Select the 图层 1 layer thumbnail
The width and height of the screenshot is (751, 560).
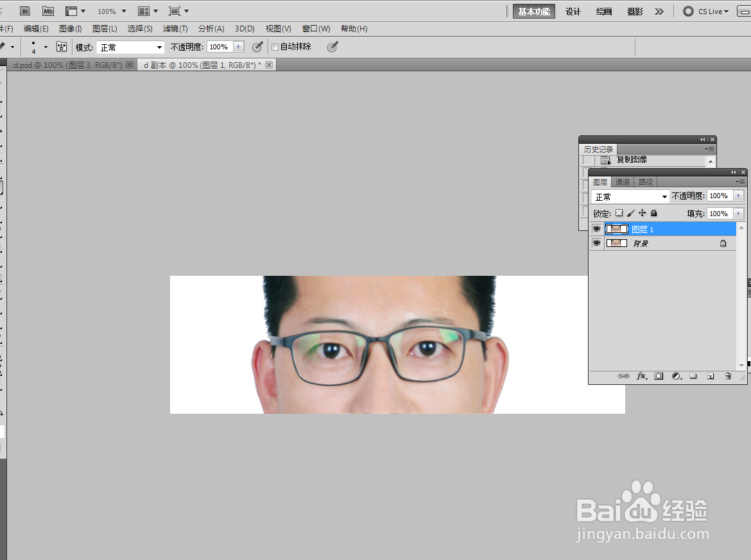pyautogui.click(x=617, y=229)
